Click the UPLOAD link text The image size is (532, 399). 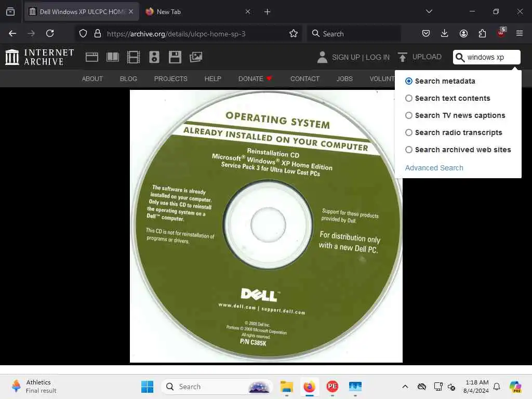(x=427, y=57)
